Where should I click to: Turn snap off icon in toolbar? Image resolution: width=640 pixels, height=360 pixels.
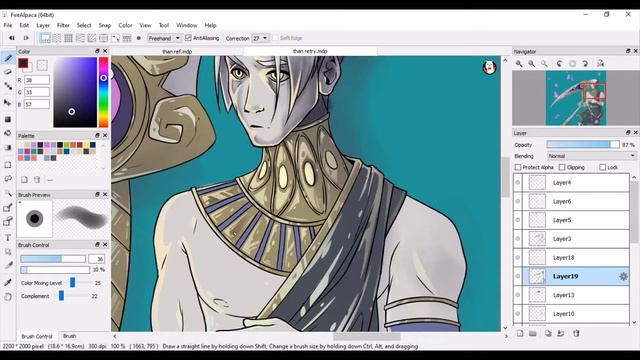click(45, 38)
